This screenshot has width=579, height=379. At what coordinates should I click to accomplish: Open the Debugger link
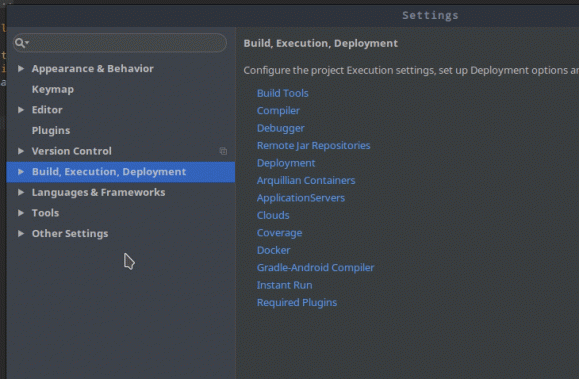point(281,128)
